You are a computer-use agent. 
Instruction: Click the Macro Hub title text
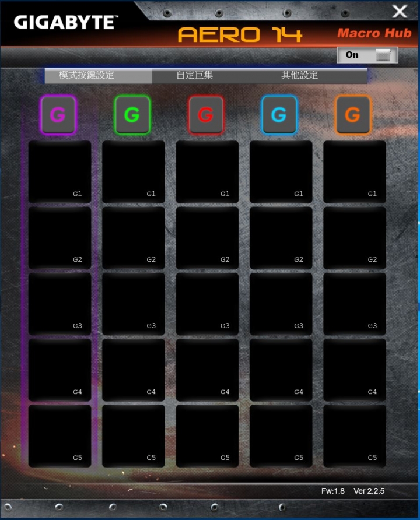click(374, 33)
